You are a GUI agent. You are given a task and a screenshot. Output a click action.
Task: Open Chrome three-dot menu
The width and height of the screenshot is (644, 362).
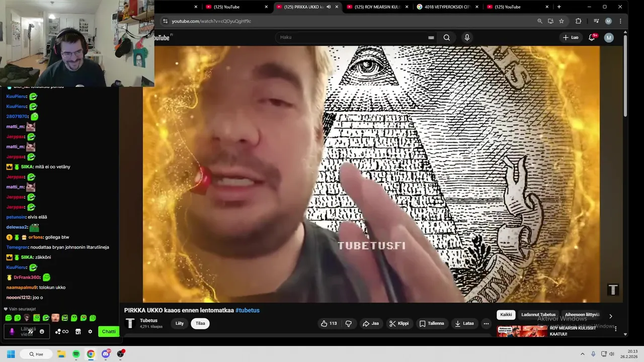(x=620, y=21)
